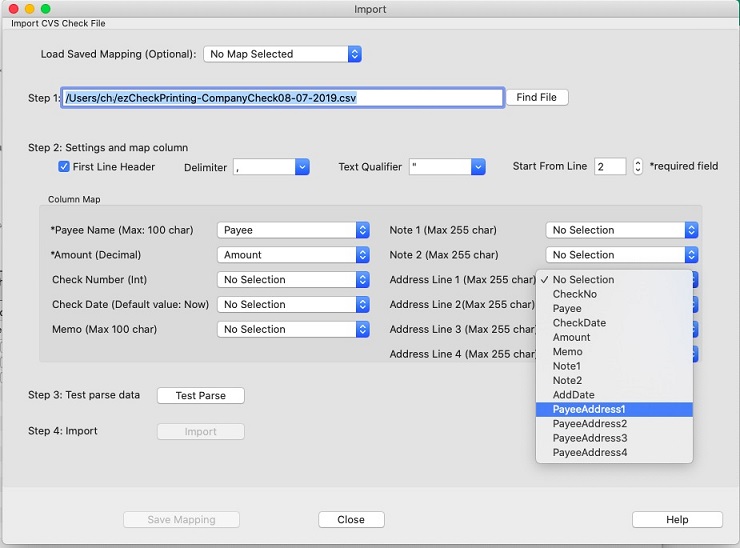Click the Find File button
The image size is (740, 548).
click(x=537, y=98)
